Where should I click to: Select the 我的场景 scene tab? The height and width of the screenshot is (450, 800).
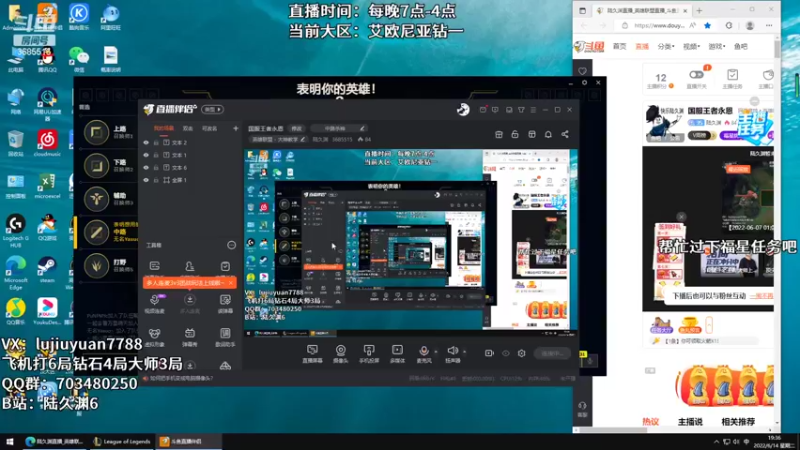pos(164,129)
